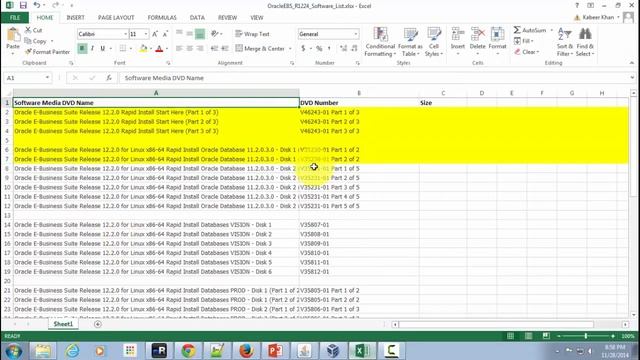The width and height of the screenshot is (640, 360).
Task: Select the Sheet1 tab
Action: (x=63, y=324)
